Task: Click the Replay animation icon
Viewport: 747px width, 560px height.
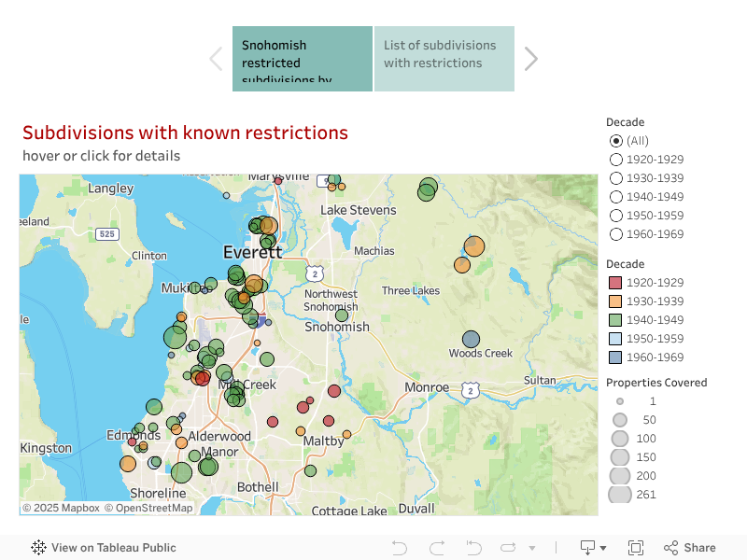Action: pyautogui.click(x=508, y=548)
